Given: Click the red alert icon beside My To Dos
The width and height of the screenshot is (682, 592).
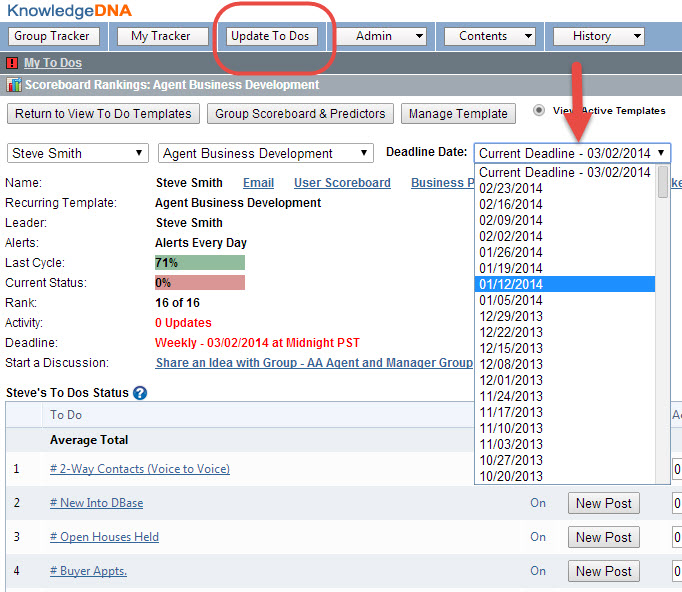Looking at the screenshot, I should click(x=12, y=63).
